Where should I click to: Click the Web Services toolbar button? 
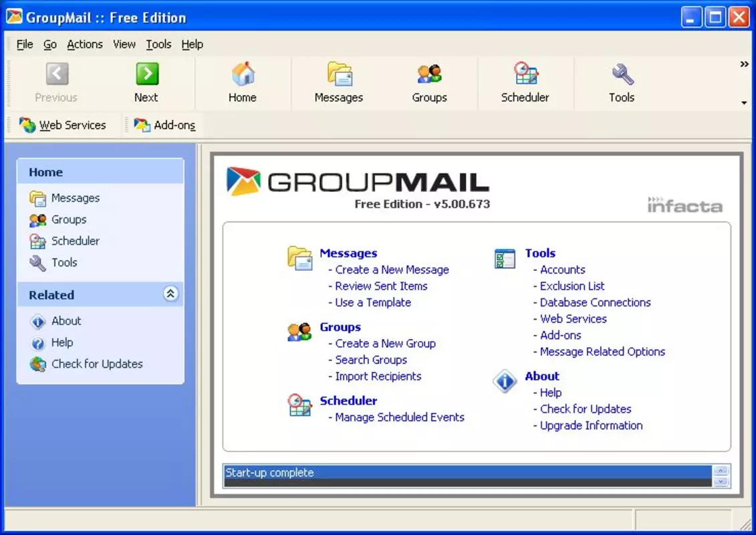63,125
